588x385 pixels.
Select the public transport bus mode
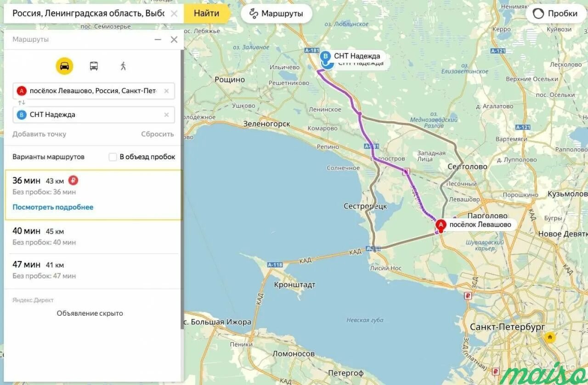point(94,66)
